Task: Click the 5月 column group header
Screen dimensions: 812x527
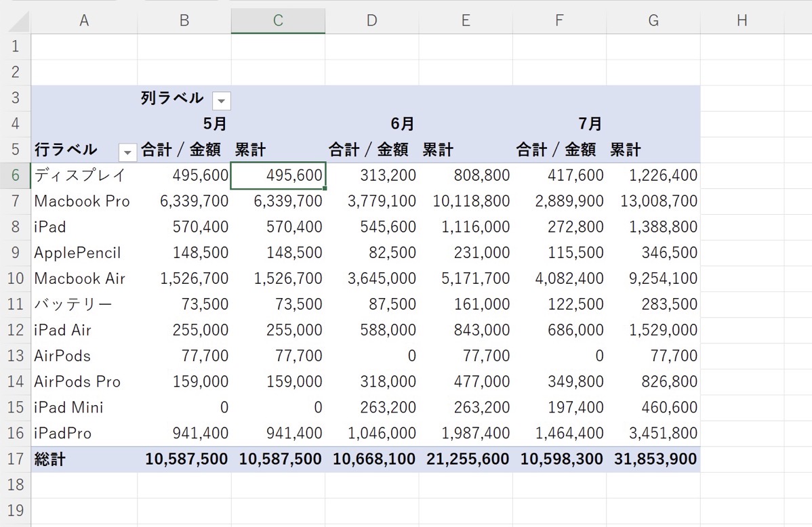Action: pyautogui.click(x=215, y=124)
